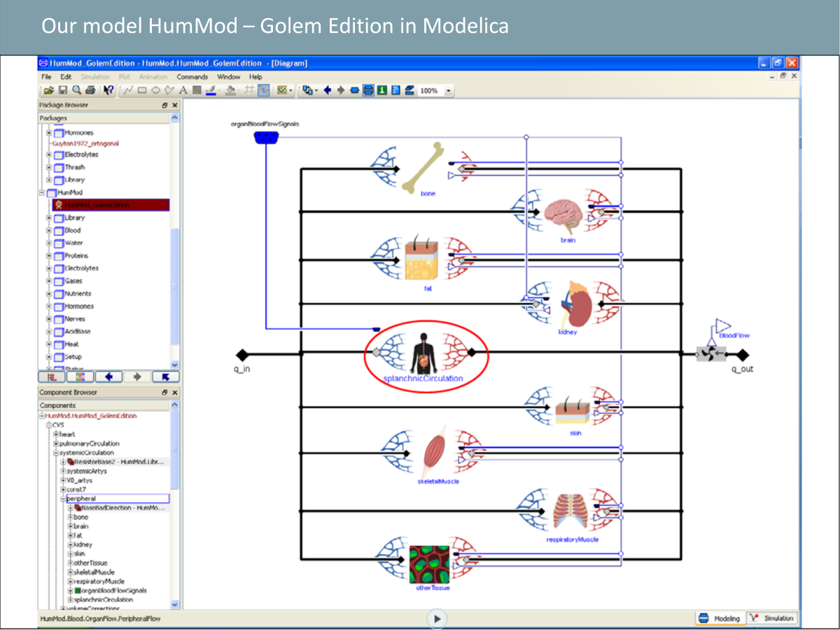The image size is (840, 630).
Task: Switch to the Diagram layer view button
Action: click(x=368, y=90)
